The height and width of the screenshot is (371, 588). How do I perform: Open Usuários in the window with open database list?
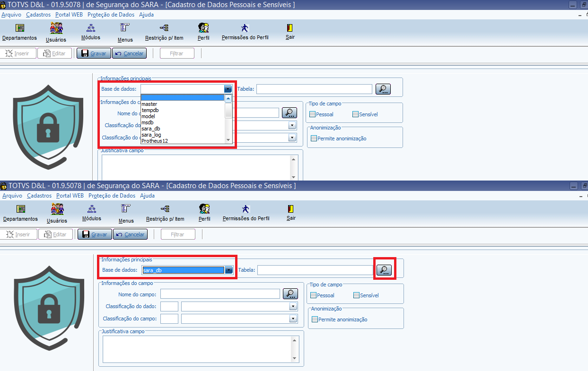pos(56,33)
